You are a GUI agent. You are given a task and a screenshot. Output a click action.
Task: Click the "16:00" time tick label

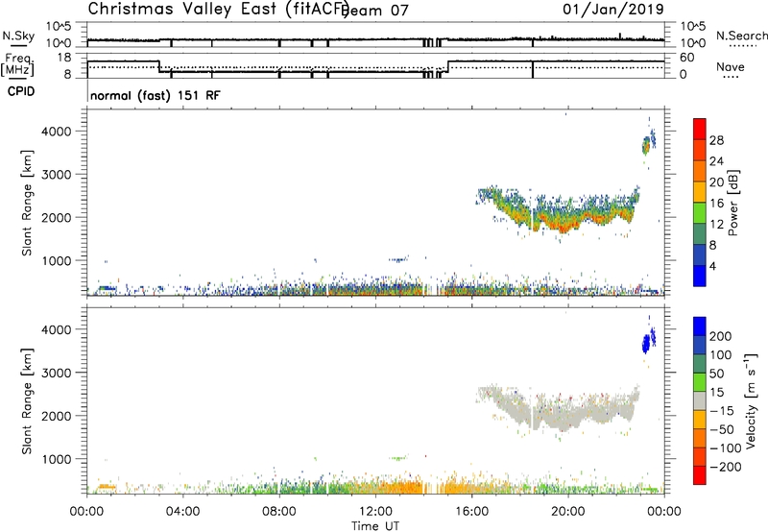pyautogui.click(x=471, y=512)
